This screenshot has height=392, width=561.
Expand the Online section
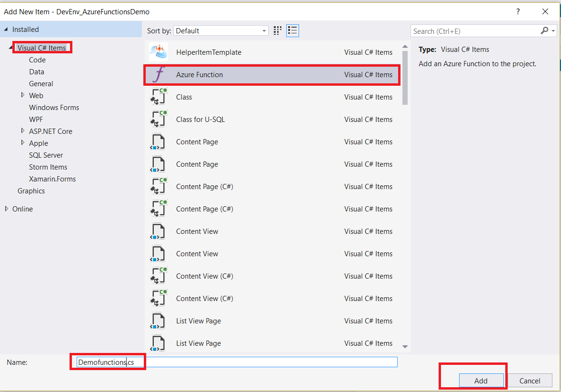[x=7, y=209]
